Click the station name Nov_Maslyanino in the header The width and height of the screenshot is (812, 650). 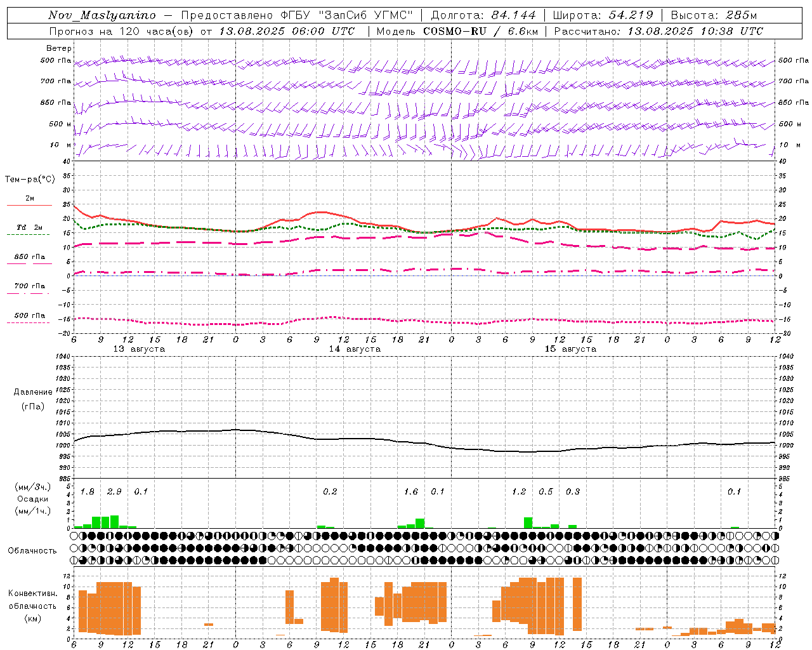click(102, 15)
